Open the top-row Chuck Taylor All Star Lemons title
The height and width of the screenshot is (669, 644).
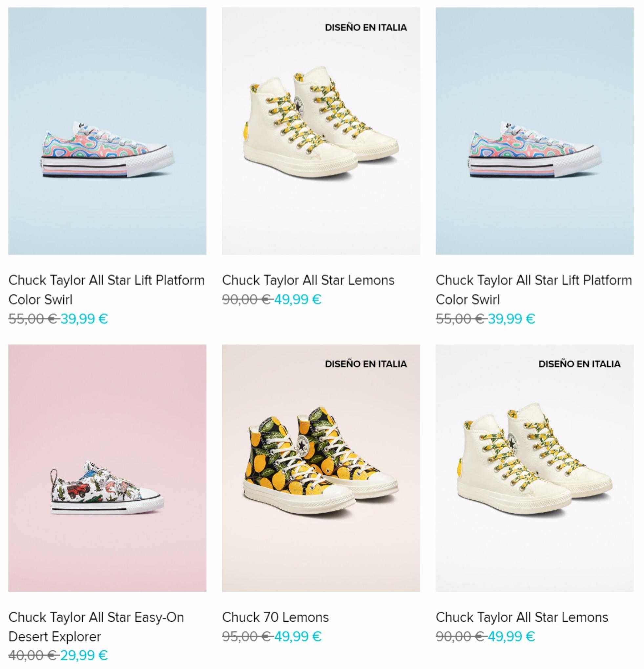308,280
